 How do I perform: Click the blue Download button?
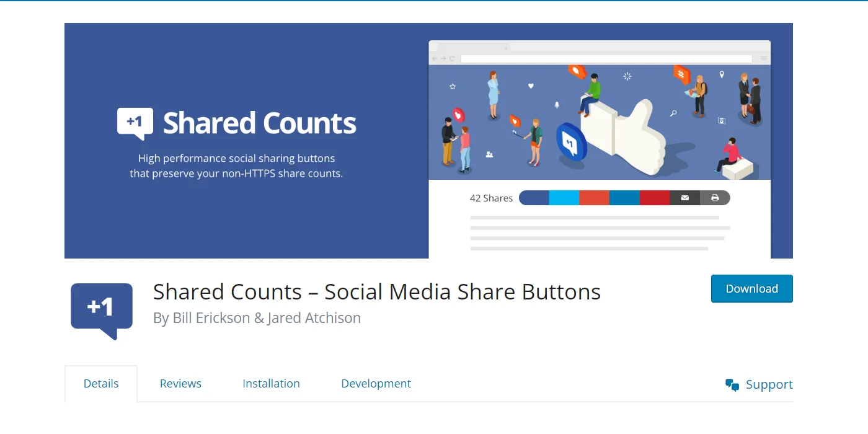pos(751,288)
